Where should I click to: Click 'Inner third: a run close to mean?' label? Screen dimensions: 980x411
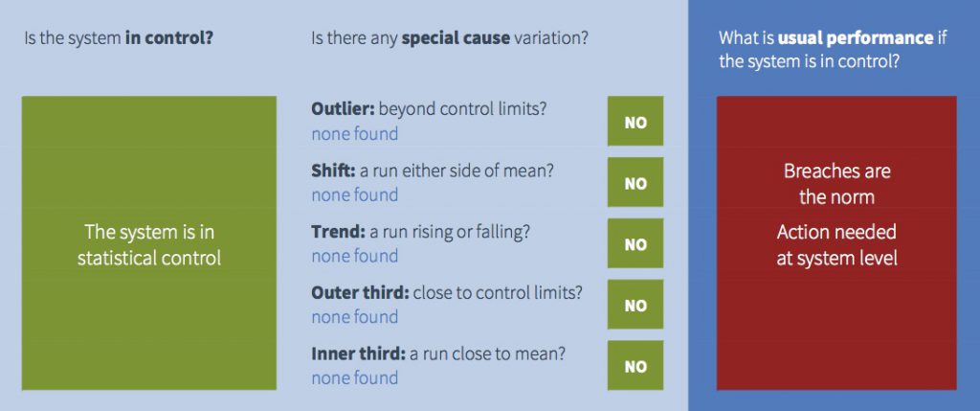438,354
